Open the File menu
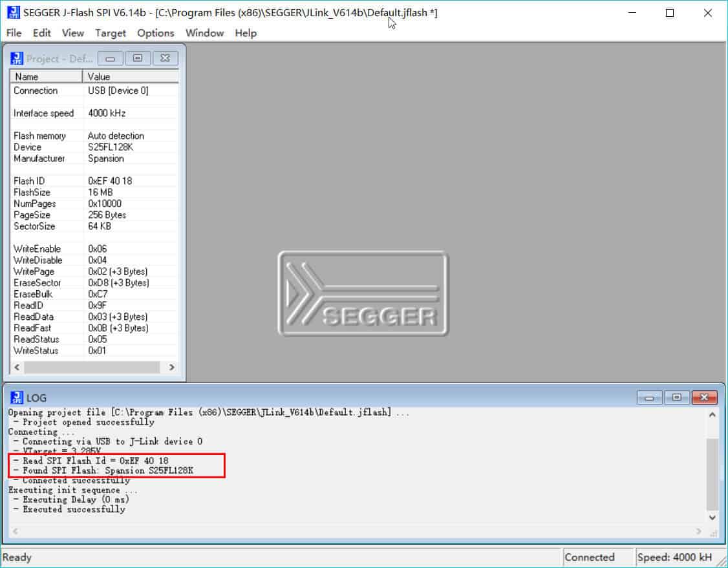This screenshot has height=568, width=728. point(14,33)
